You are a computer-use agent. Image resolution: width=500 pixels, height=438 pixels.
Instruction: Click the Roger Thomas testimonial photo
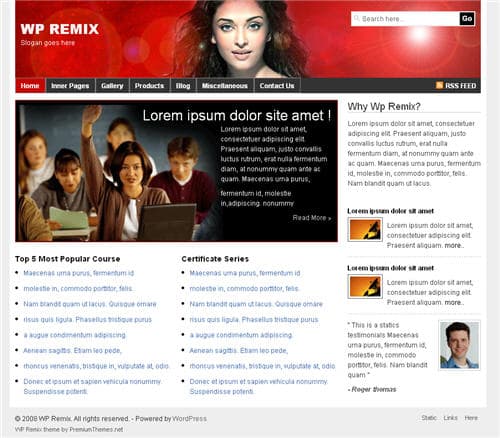click(459, 345)
